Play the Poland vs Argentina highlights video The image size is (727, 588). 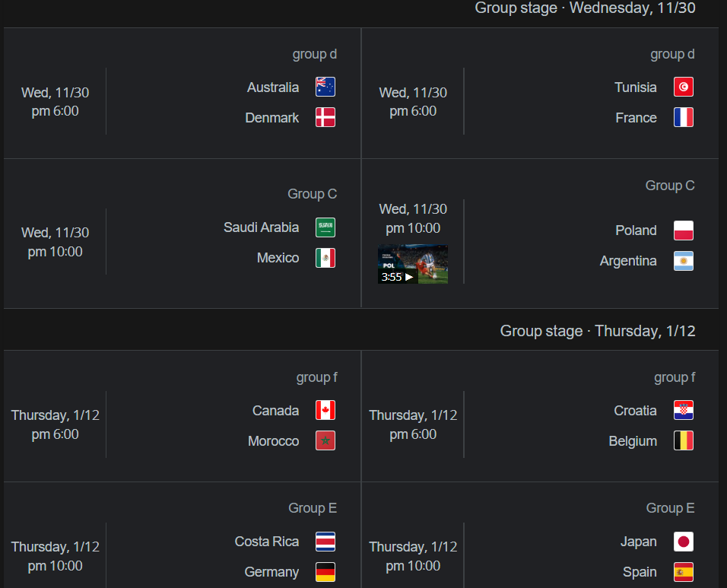413,264
